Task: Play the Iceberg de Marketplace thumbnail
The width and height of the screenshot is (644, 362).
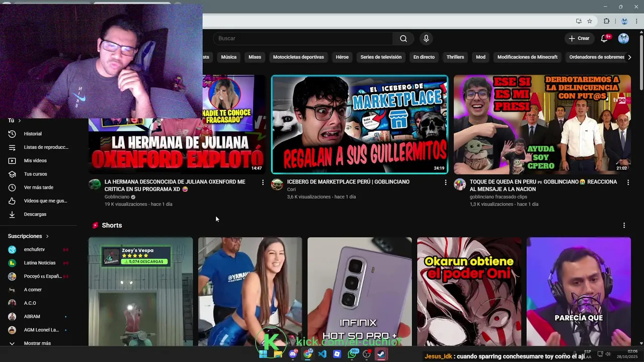Action: pos(359,124)
